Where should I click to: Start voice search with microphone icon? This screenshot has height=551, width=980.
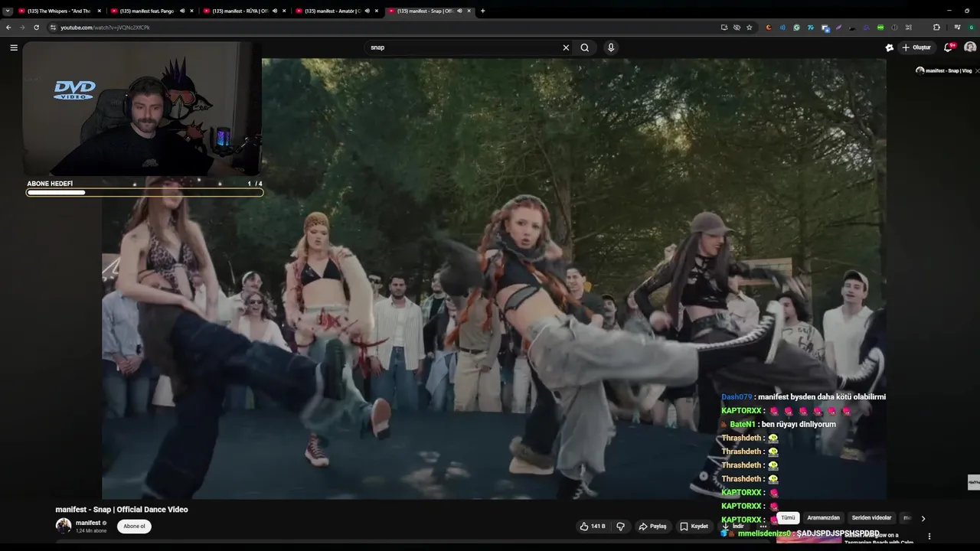[611, 47]
